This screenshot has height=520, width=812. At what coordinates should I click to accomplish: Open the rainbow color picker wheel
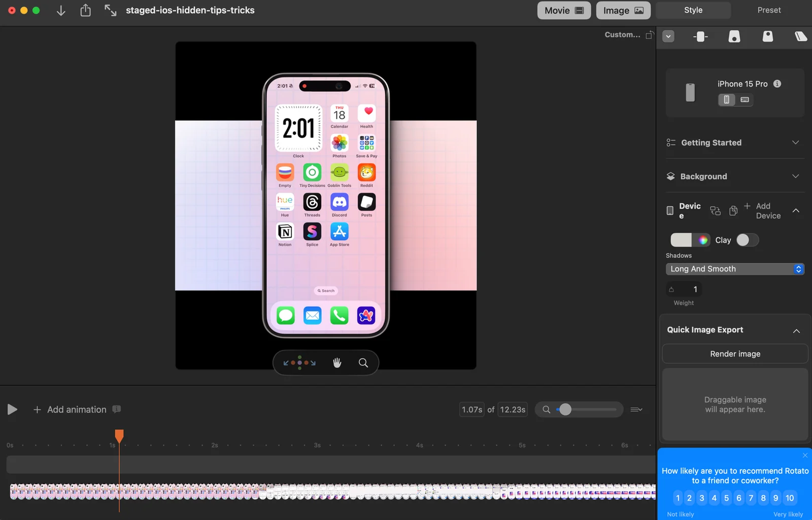[703, 240]
